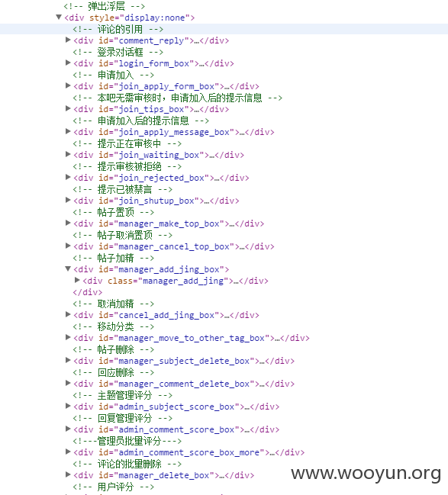Select the comment '评论的批里删除'

point(127,464)
